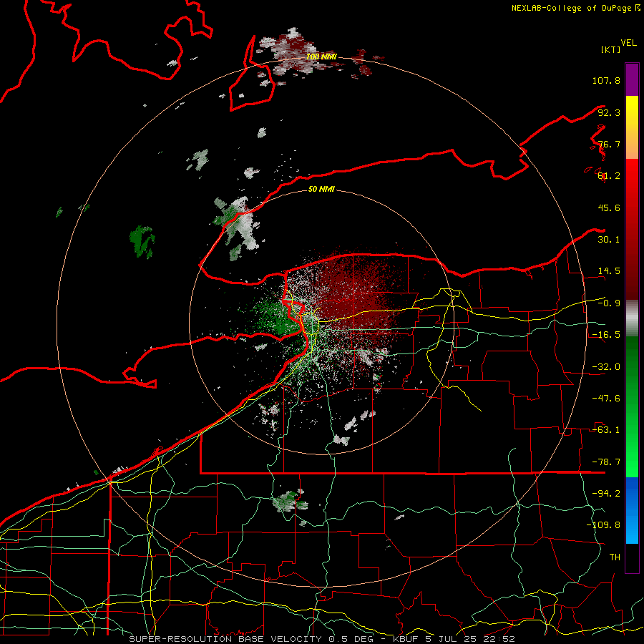Click the -16.5 velocity scale value

pos(606,335)
